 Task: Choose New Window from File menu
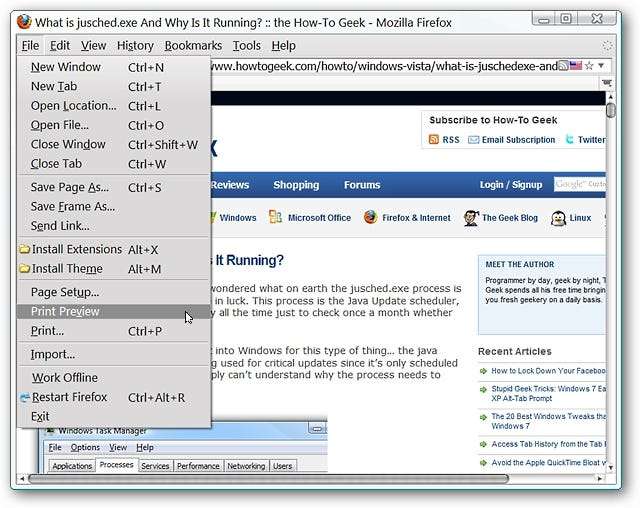[x=114, y=67]
